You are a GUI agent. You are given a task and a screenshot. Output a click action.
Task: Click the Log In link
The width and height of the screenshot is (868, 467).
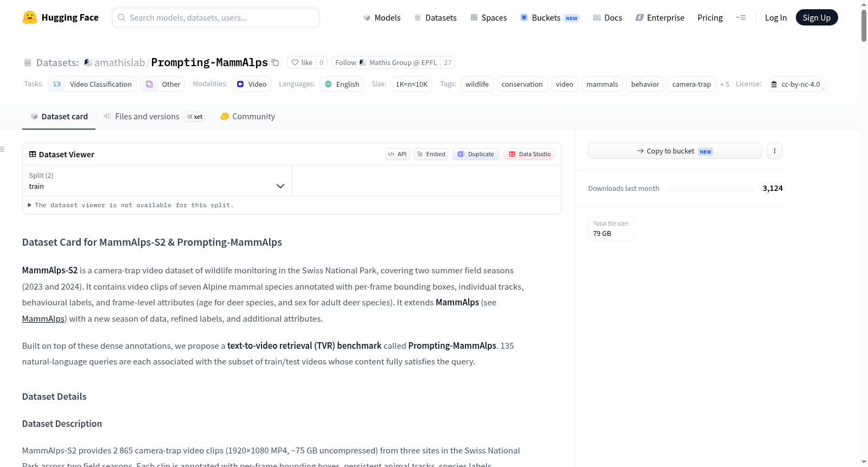tap(776, 17)
